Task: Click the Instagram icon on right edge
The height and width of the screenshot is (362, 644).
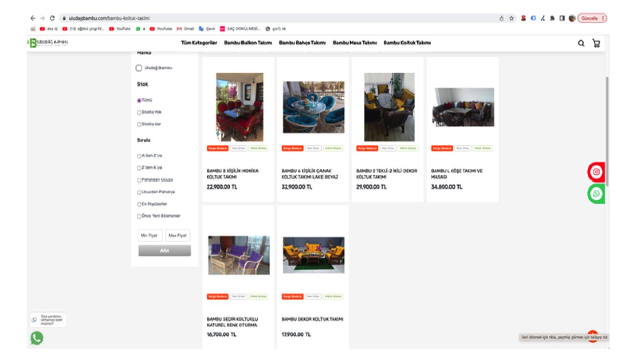Action: pyautogui.click(x=596, y=171)
